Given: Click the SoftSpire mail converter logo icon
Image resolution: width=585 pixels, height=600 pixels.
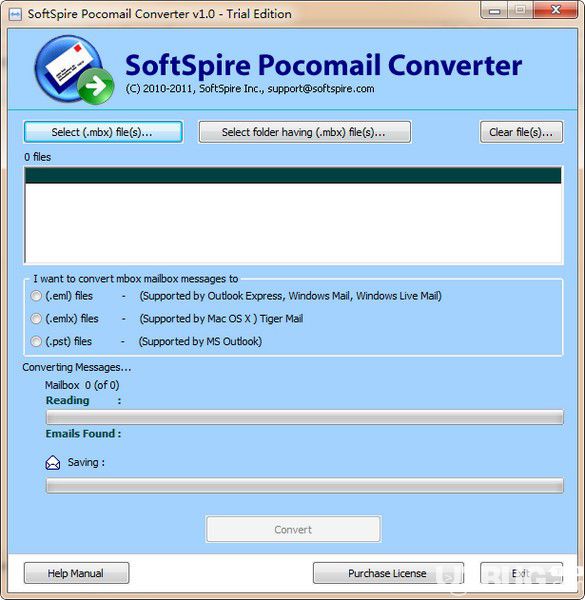Looking at the screenshot, I should click(74, 70).
